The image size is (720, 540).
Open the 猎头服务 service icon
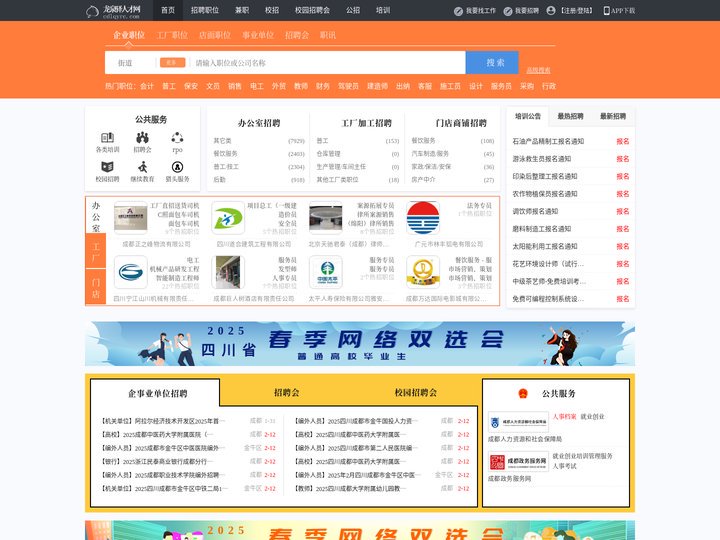177,167
